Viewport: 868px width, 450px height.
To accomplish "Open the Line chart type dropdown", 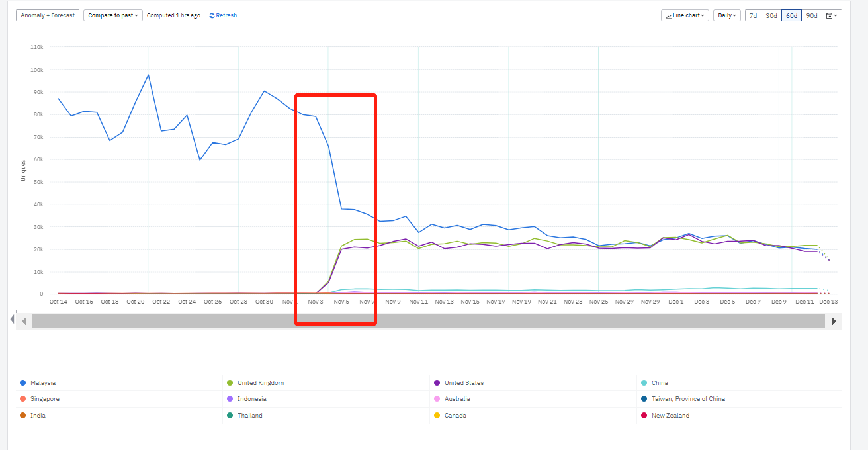I will click(685, 15).
